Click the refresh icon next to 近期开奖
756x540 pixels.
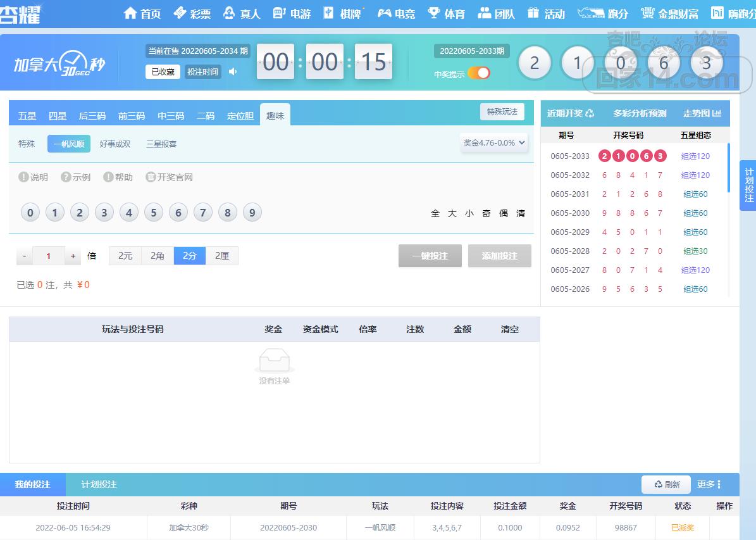tap(590, 113)
